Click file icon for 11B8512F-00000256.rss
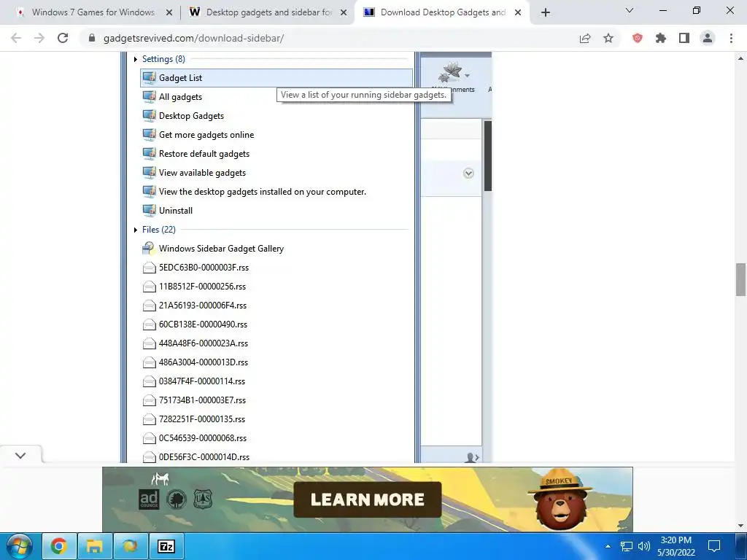747x560 pixels. 149,287
